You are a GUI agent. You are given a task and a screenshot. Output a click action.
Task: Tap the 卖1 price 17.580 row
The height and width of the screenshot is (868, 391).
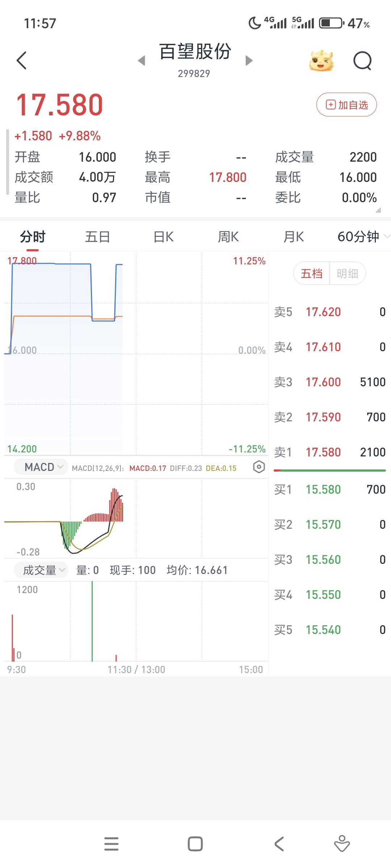[x=329, y=452]
